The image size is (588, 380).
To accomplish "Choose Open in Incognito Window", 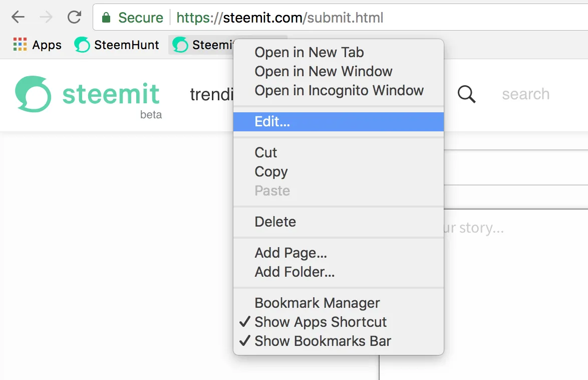I will click(x=338, y=91).
